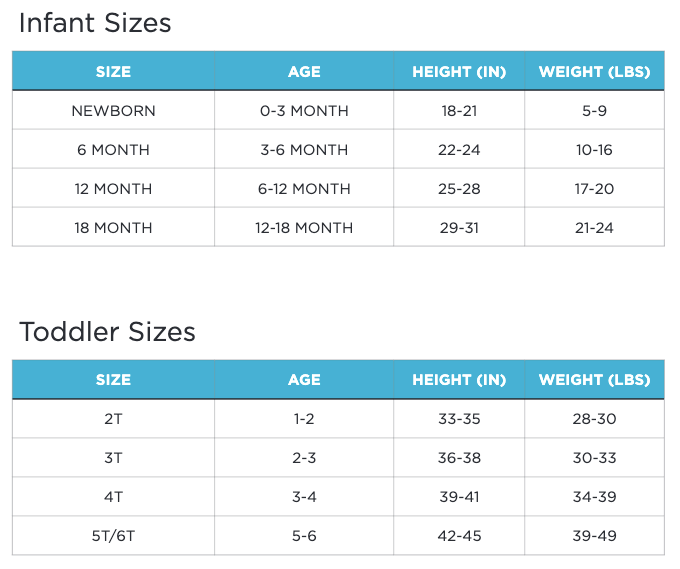Select the SIZE header in the Infant table

coord(113,72)
